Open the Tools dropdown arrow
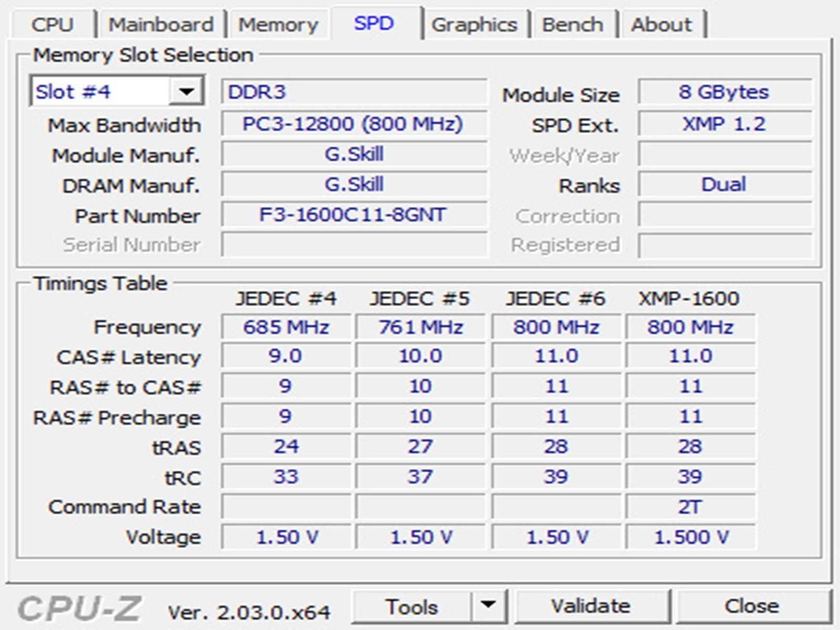The height and width of the screenshot is (630, 840). [488, 606]
